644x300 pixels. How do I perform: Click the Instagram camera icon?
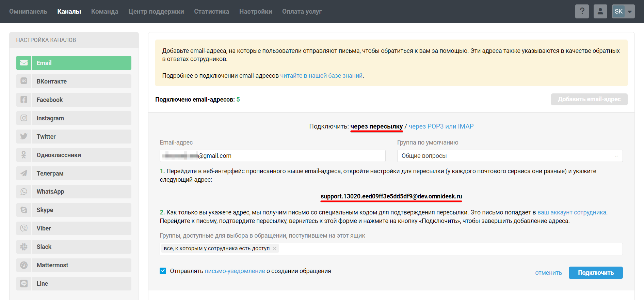point(24,118)
